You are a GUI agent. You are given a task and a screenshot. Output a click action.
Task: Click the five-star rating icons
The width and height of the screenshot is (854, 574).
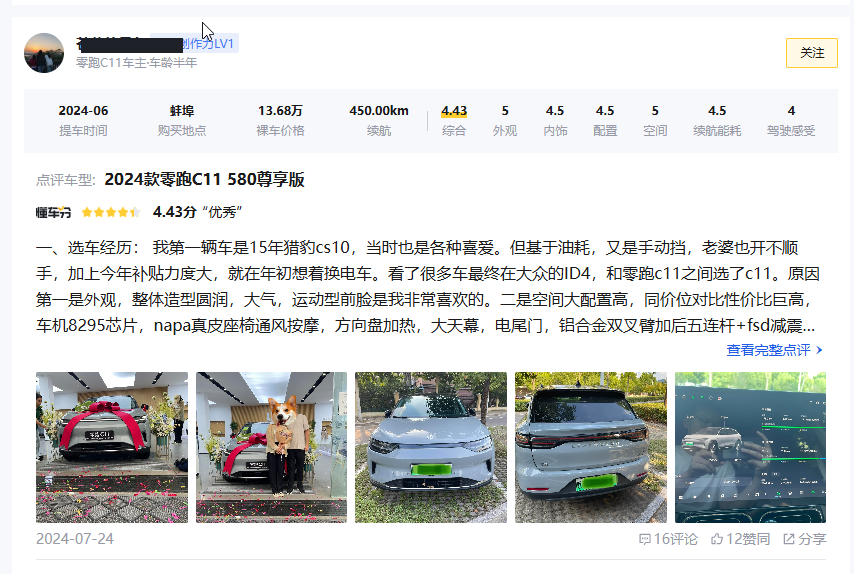(111, 212)
